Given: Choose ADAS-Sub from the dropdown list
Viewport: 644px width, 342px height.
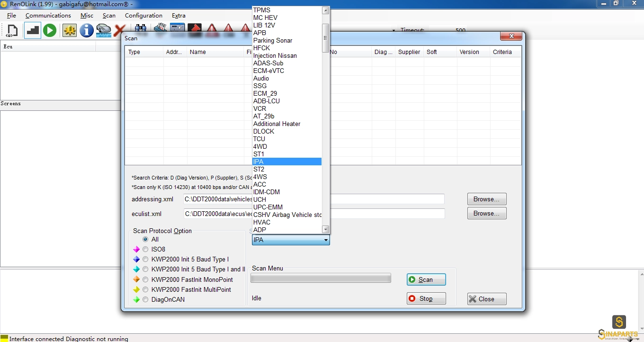Looking at the screenshot, I should [287, 63].
